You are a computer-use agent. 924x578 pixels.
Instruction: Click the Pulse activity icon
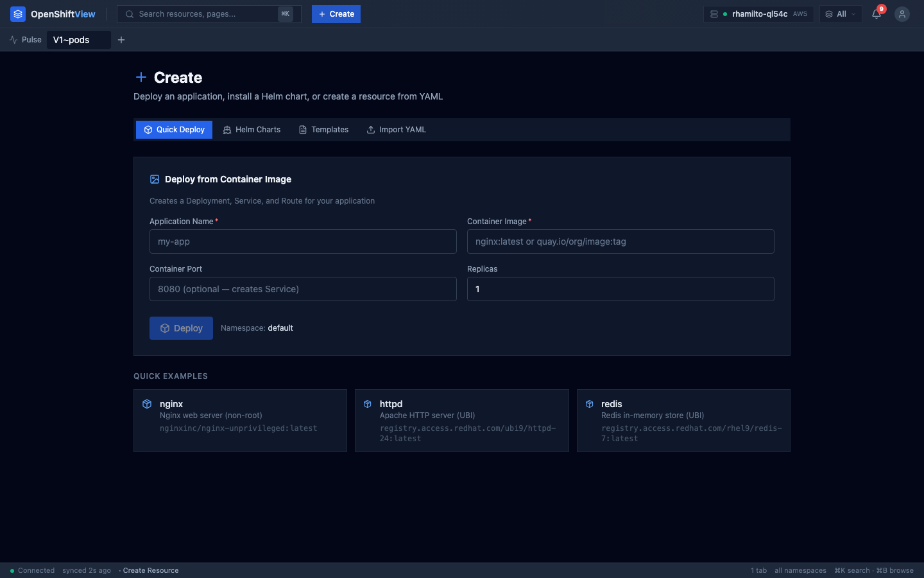pyautogui.click(x=13, y=40)
